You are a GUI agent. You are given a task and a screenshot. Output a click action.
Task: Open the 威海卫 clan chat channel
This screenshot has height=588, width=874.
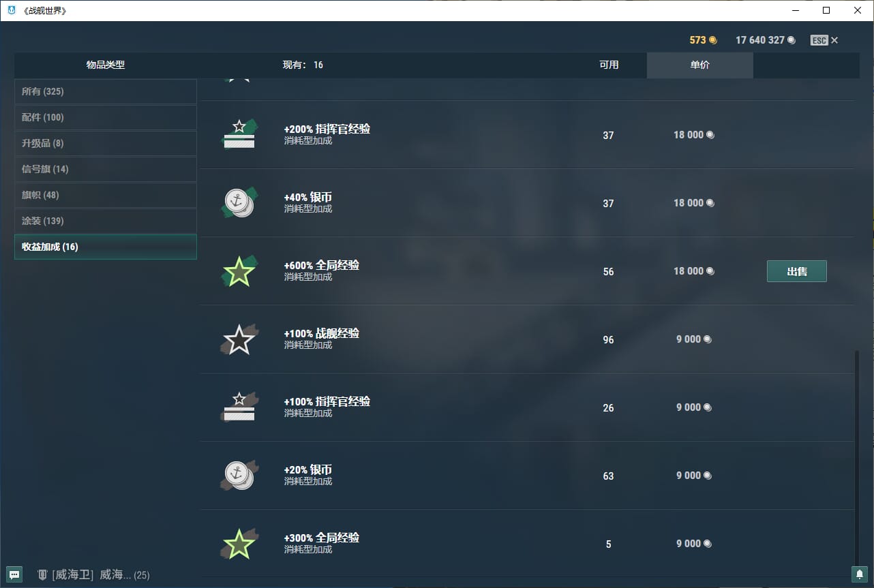coord(93,575)
